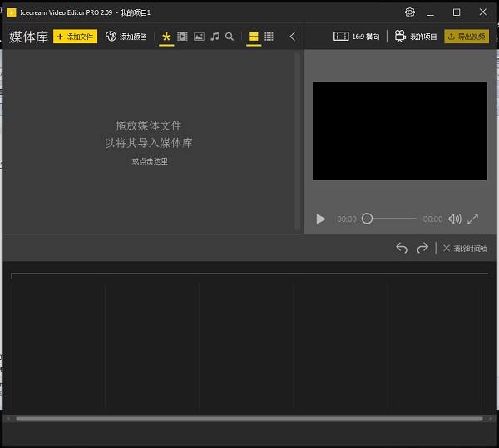Maximize the video editor window

(x=457, y=12)
